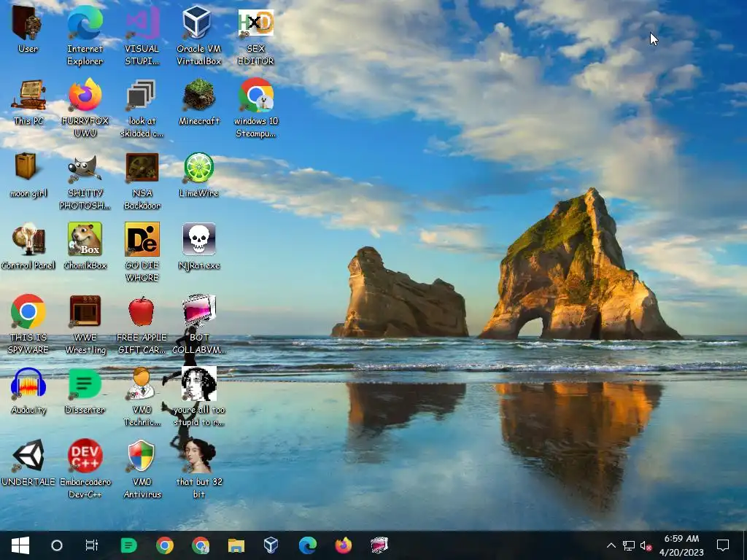Select the 'windows 10 Steampu...' Chrome icon
Viewport: 747px width, 560px height.
pos(256,108)
